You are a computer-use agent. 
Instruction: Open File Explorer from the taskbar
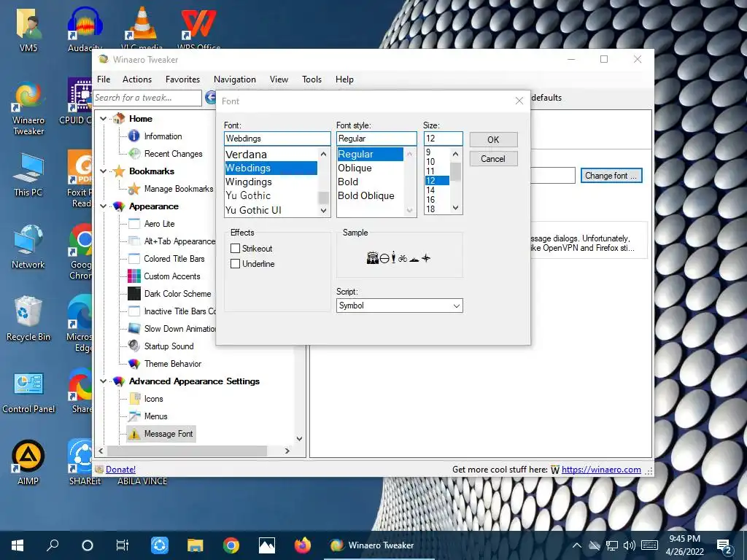(x=196, y=545)
